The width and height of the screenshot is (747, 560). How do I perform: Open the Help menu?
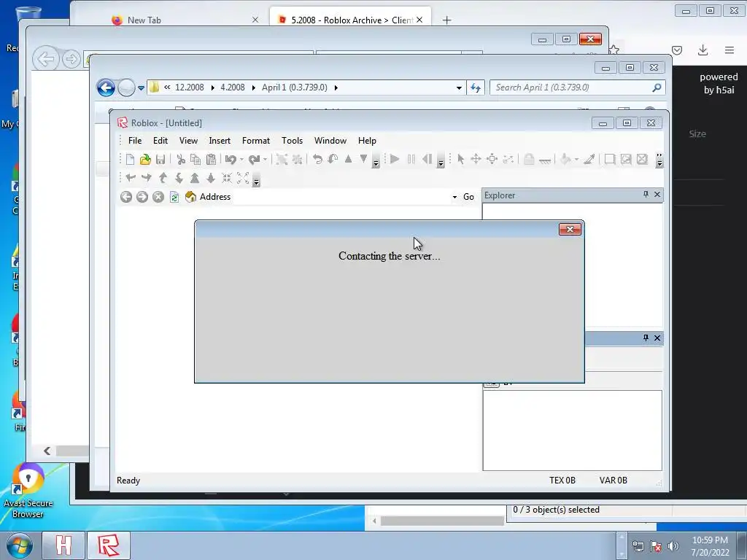point(367,141)
